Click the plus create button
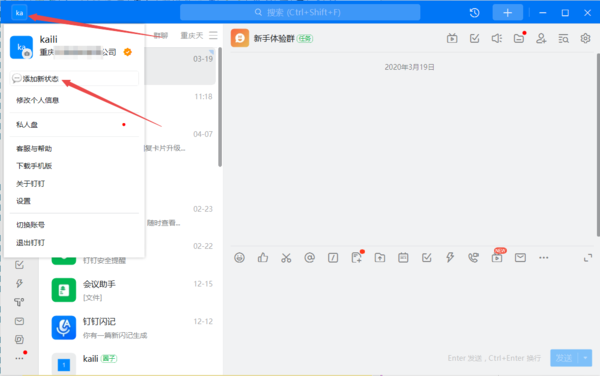600x376 pixels. (x=507, y=13)
